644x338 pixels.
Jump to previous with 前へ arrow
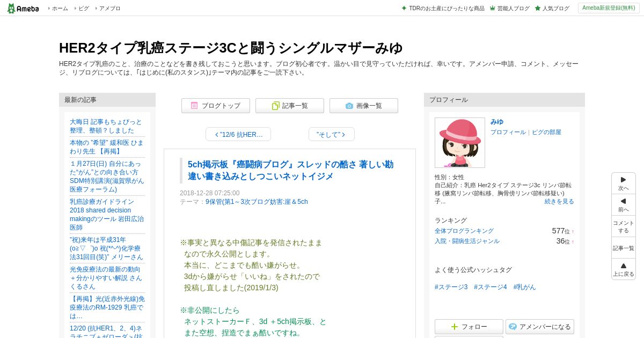click(x=624, y=205)
